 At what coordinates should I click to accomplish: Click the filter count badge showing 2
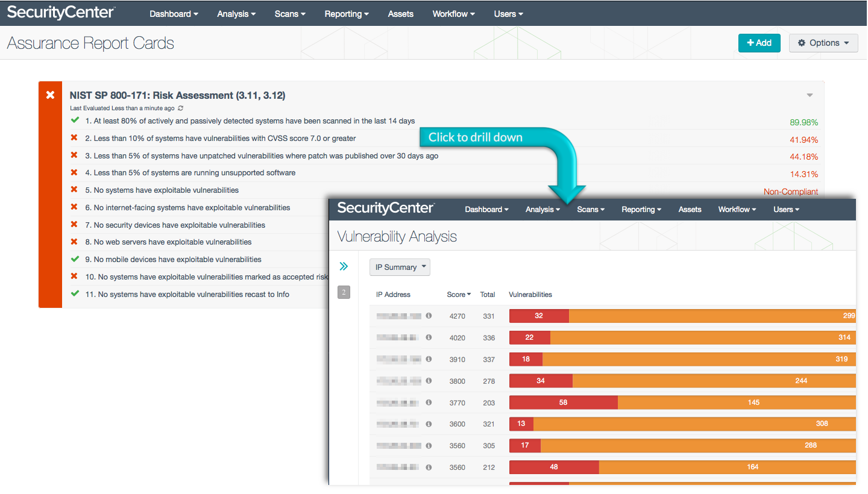click(x=344, y=293)
